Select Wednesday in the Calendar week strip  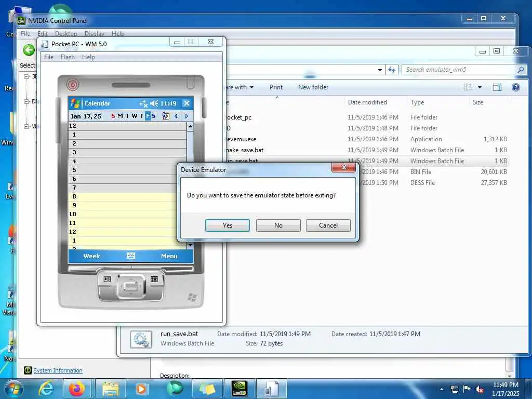coord(135,116)
